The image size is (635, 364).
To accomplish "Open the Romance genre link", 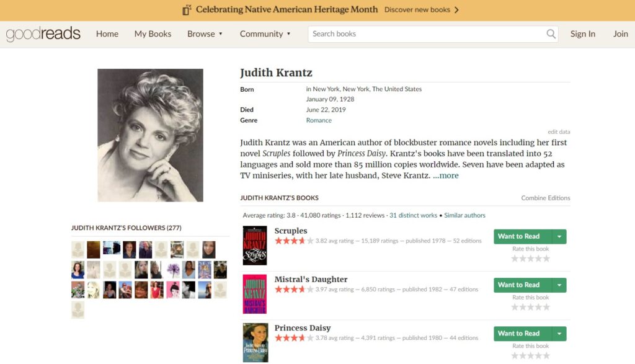I will (x=318, y=120).
